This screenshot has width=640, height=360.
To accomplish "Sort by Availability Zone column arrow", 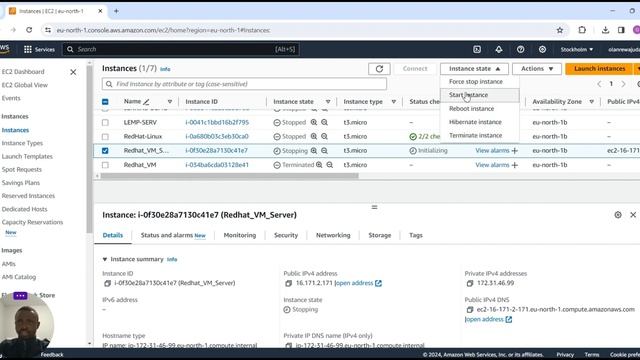I will [x=591, y=102].
